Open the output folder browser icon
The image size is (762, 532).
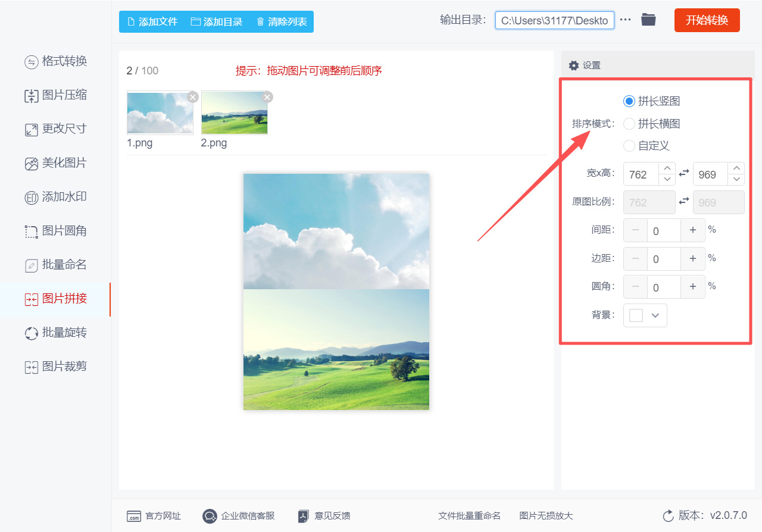(x=648, y=20)
